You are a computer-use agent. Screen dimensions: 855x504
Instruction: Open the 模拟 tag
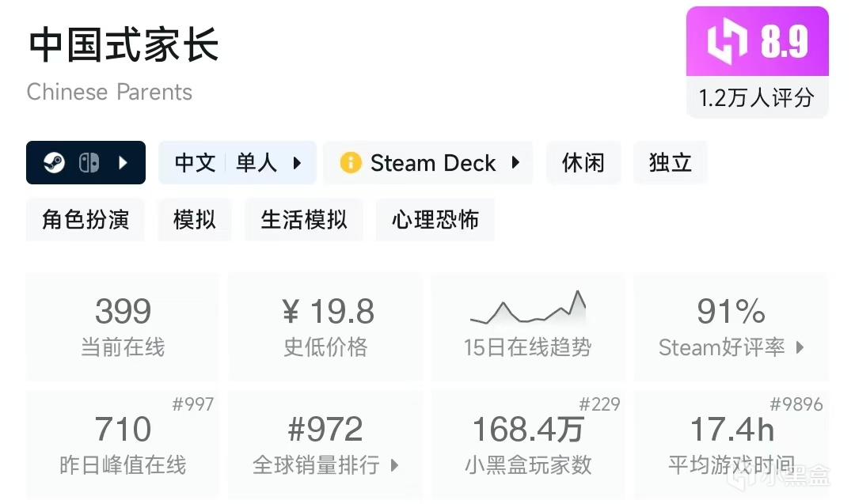pyautogui.click(x=195, y=219)
